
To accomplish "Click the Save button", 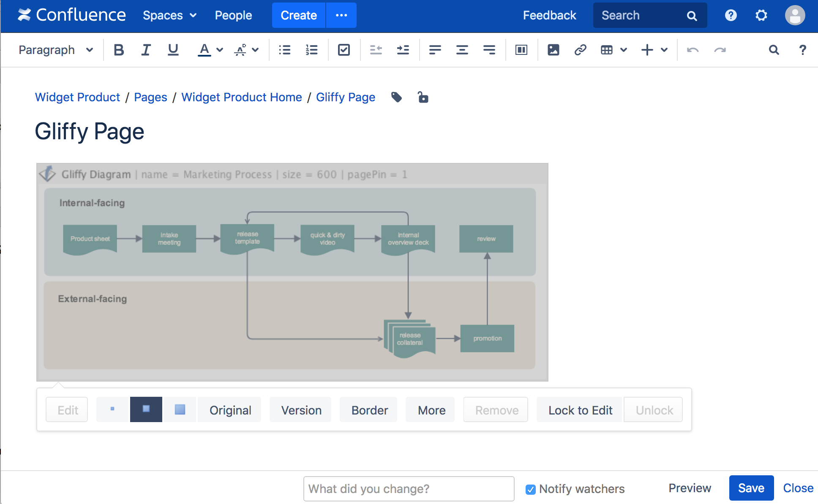I will click(x=751, y=488).
